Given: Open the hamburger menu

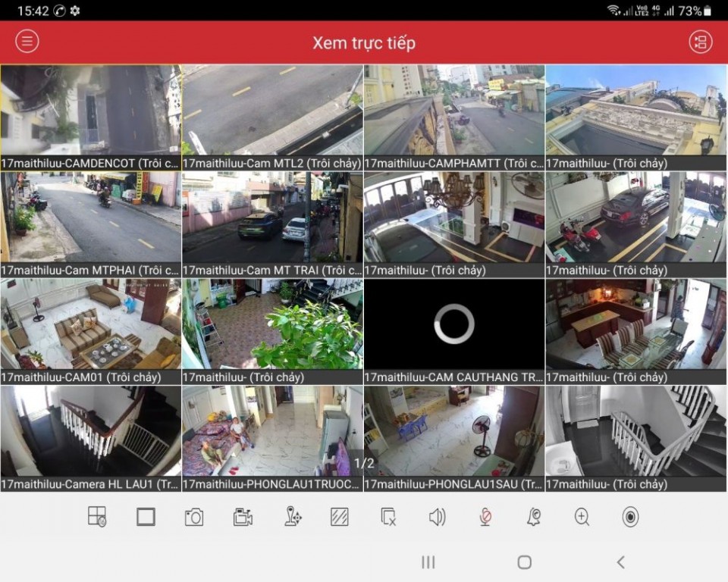Looking at the screenshot, I should pyautogui.click(x=27, y=42).
